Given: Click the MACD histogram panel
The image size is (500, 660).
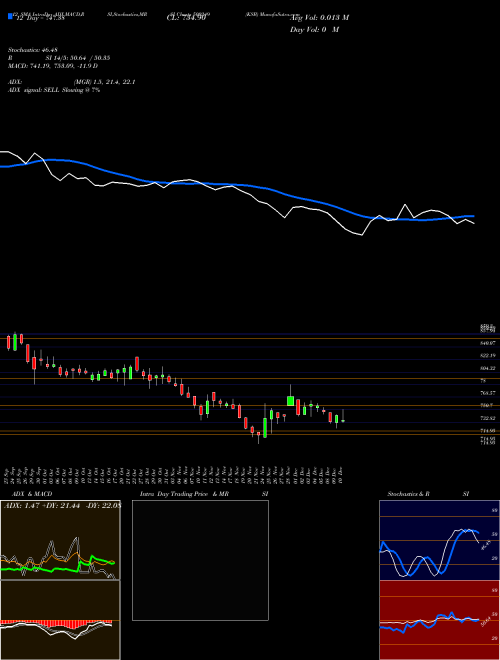Looking at the screenshot, I should coord(60,620).
